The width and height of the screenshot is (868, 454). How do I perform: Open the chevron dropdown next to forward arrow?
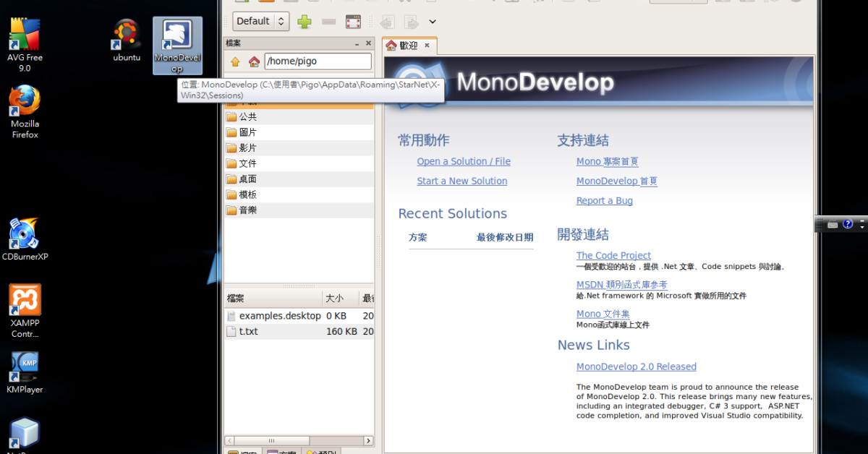tap(432, 22)
